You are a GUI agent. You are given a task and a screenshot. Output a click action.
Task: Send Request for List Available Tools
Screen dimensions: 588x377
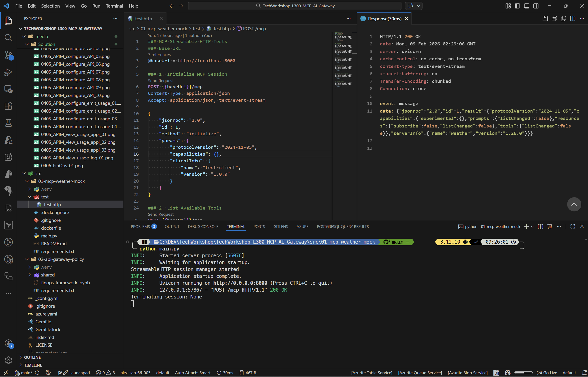pyautogui.click(x=161, y=214)
